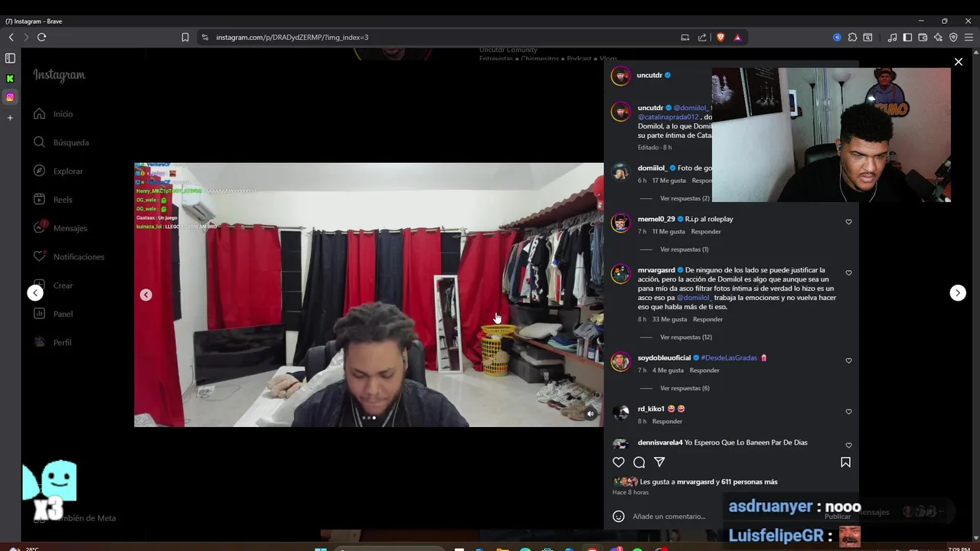
Task: Go to the next post arrow
Action: click(x=958, y=293)
